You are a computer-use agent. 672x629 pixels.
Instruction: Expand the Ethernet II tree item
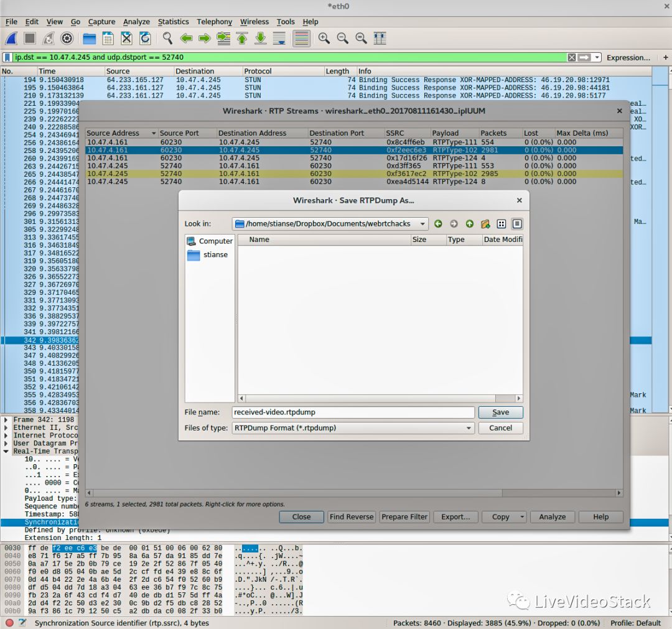(6, 427)
